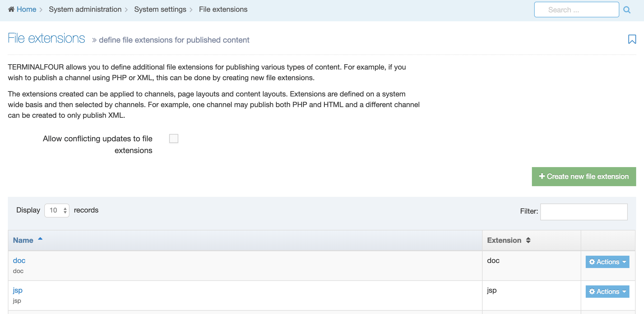Click the Extension column sort icon
The image size is (644, 314).
click(x=528, y=240)
